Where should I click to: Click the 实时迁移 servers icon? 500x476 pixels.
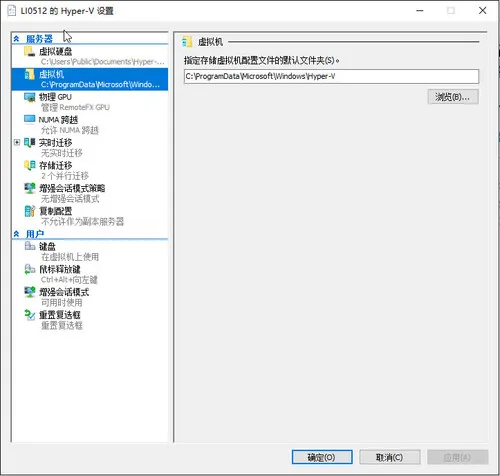pos(29,143)
